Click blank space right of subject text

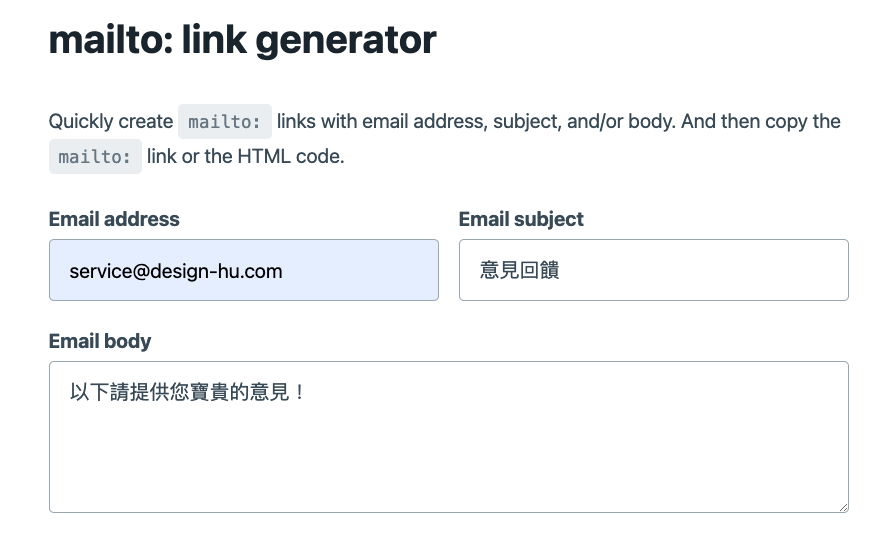(x=720, y=270)
